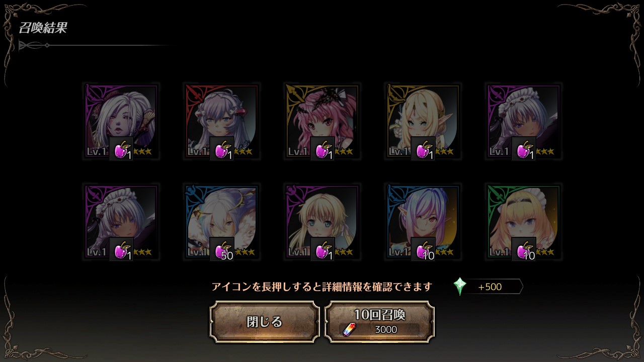Click the rainbow gem icon on summon button
This screenshot has height=362, width=644.
pyautogui.click(x=349, y=330)
